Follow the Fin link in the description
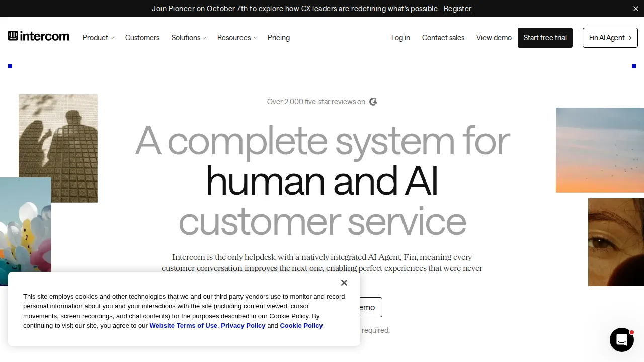The width and height of the screenshot is (644, 362). pos(410,257)
